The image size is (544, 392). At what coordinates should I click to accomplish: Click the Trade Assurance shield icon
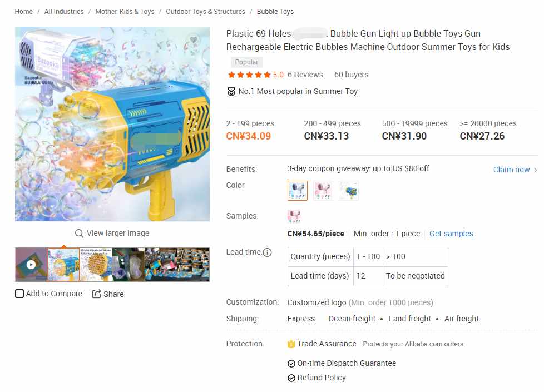tap(291, 344)
